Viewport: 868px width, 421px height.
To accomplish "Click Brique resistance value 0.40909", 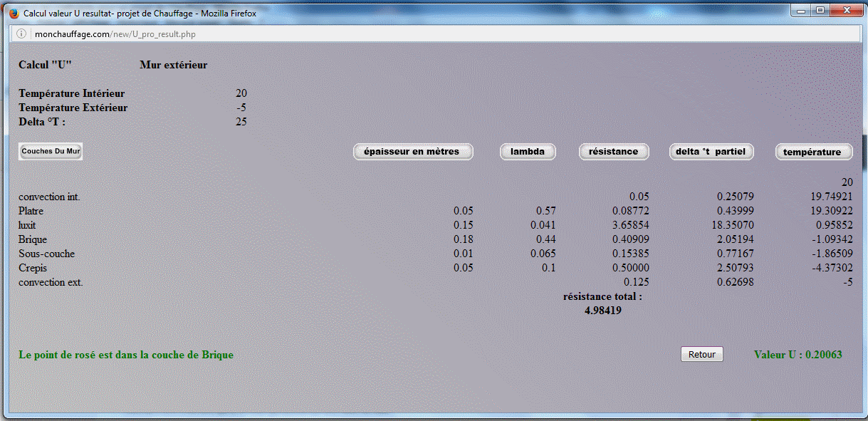I will 631,239.
